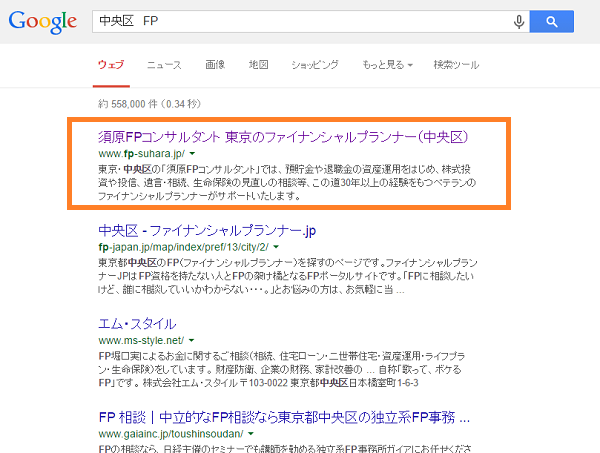Click the microphone voice search icon
600x453 pixels.
pos(519,22)
